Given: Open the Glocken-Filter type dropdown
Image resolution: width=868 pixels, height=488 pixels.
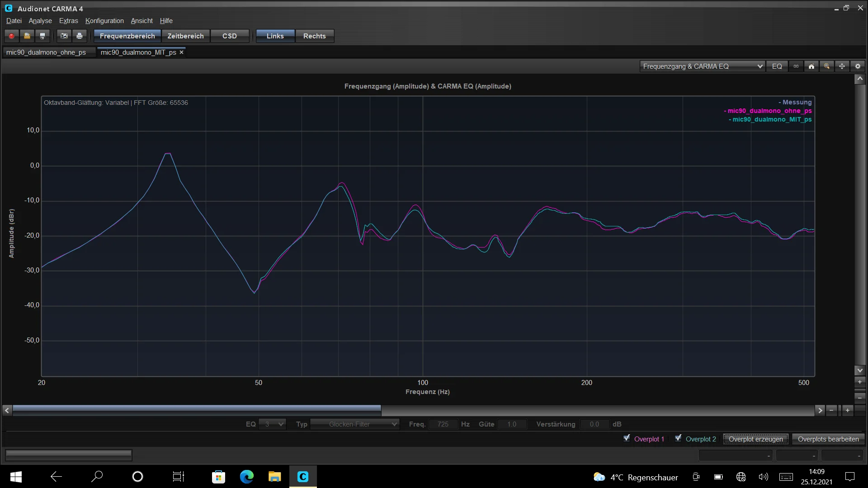Looking at the screenshot, I should click(355, 424).
